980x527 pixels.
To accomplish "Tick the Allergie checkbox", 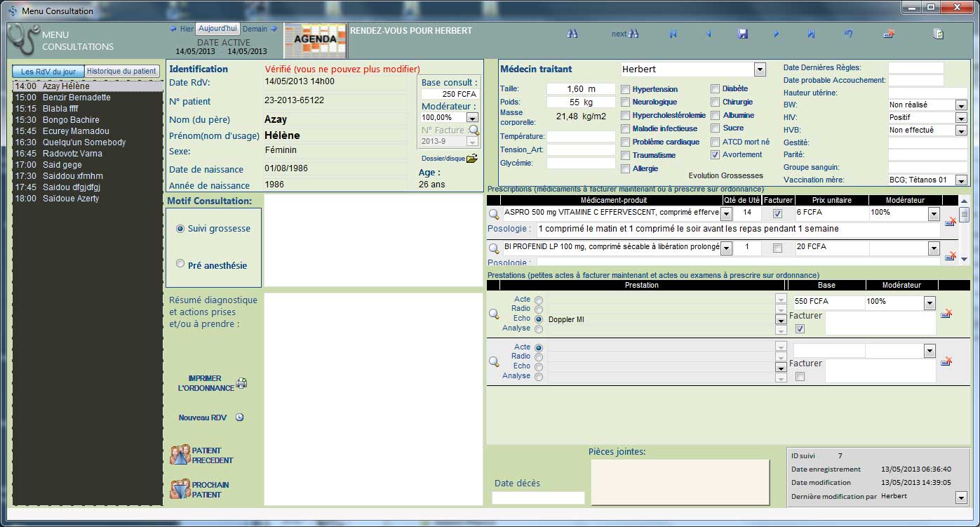I will [x=625, y=169].
